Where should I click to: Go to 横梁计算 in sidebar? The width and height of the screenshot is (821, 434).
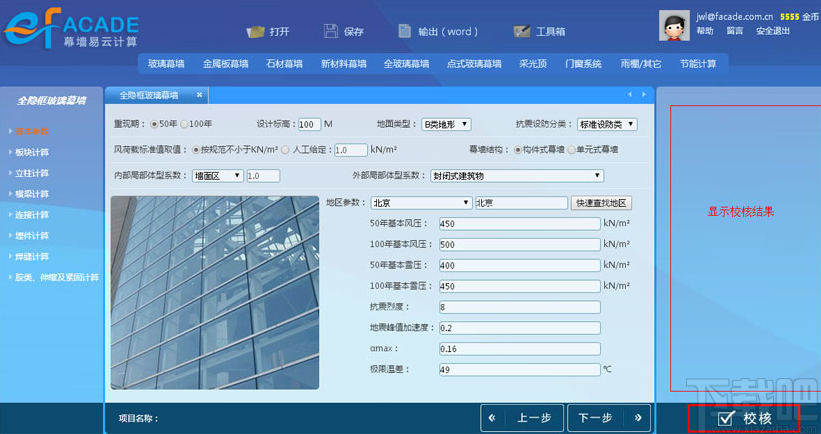pyautogui.click(x=31, y=194)
